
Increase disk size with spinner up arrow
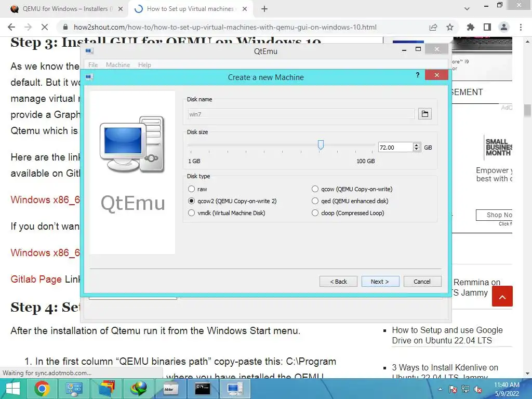(417, 145)
